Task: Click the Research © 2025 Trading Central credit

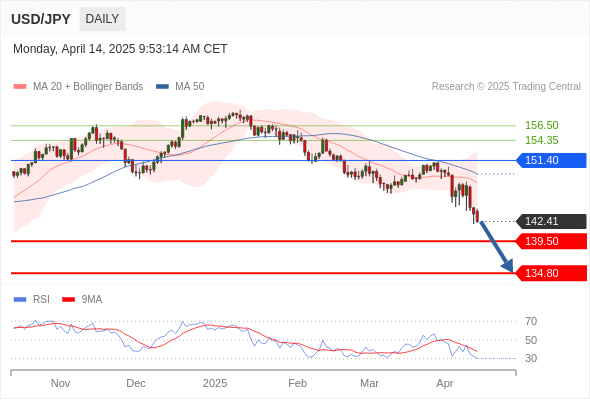Action: (x=506, y=87)
